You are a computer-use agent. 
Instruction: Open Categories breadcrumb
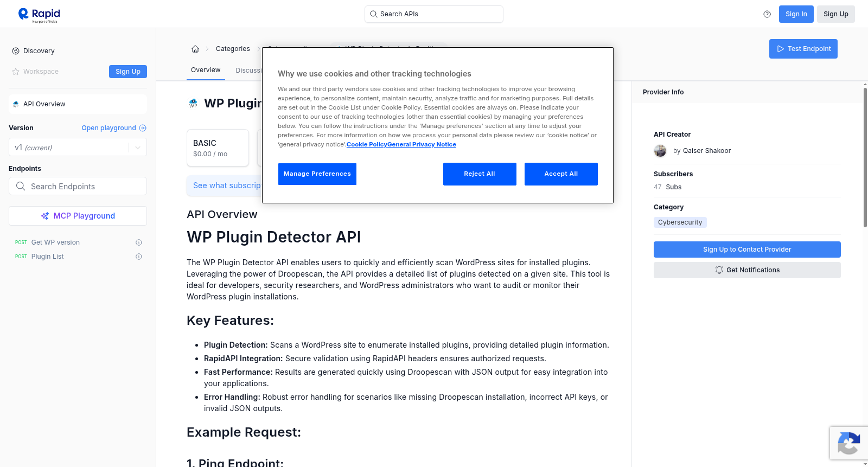point(233,49)
